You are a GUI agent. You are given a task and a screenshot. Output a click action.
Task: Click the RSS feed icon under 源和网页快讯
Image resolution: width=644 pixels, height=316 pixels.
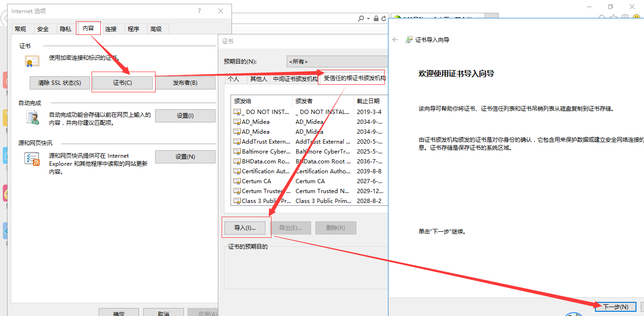(x=32, y=159)
